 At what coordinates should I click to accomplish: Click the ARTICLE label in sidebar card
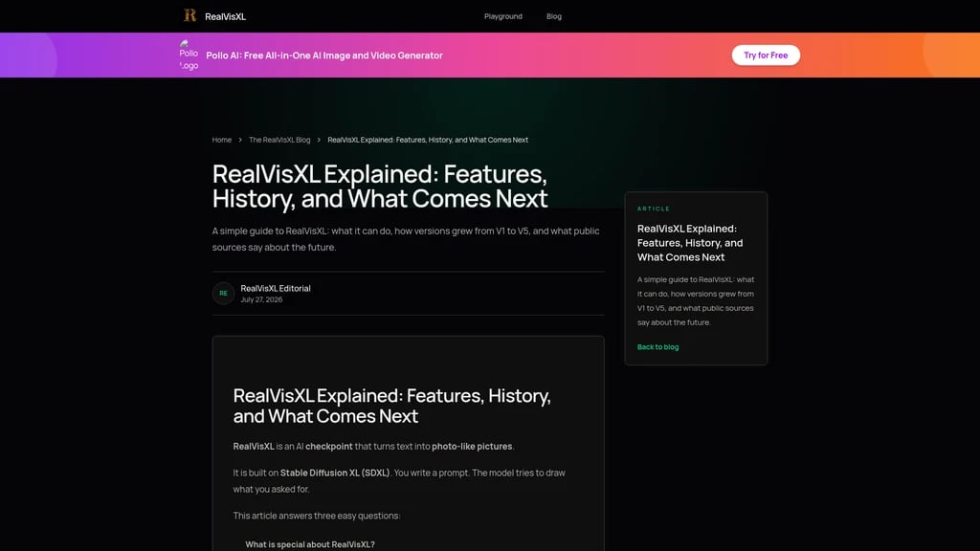click(653, 209)
